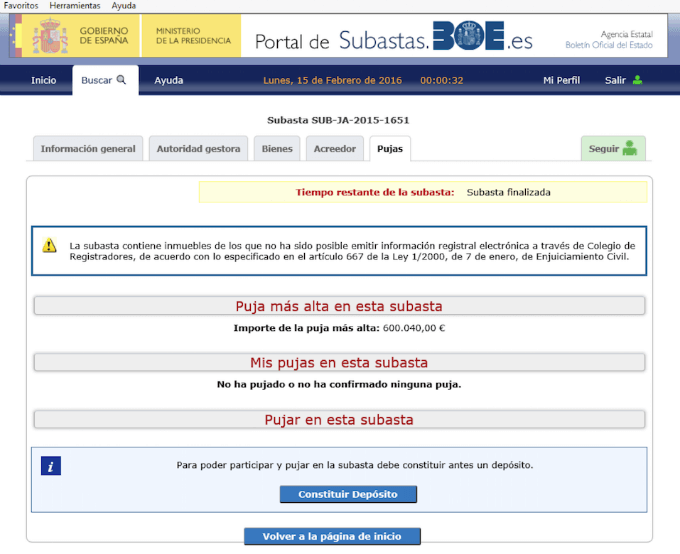Image resolution: width=680 pixels, height=554 pixels.
Task: Open the Buscar navigation tab
Action: click(x=105, y=80)
